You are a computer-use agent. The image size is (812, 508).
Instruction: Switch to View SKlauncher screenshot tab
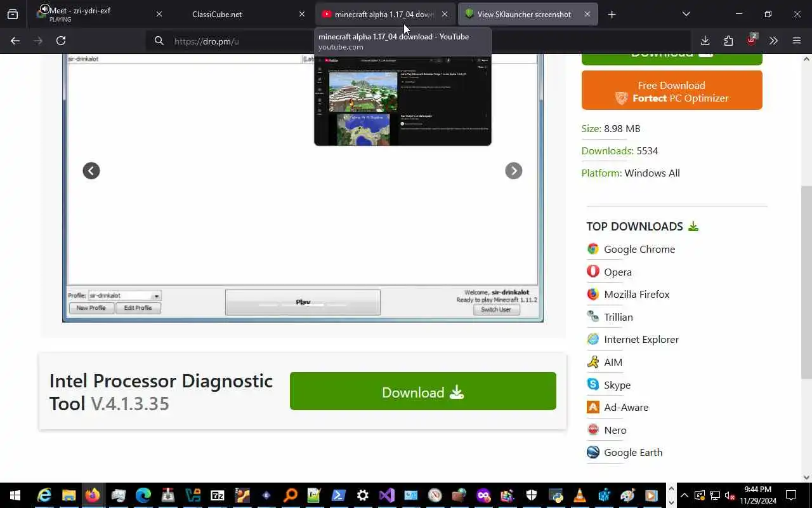pos(520,14)
